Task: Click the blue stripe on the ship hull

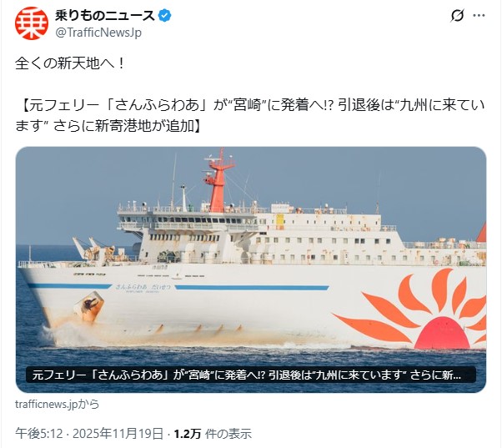Action: (252, 288)
